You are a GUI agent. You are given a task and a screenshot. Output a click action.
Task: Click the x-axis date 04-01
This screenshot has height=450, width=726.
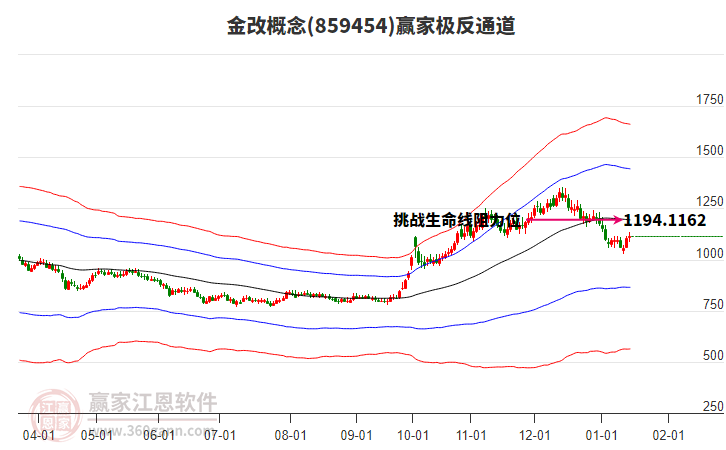[39, 435]
